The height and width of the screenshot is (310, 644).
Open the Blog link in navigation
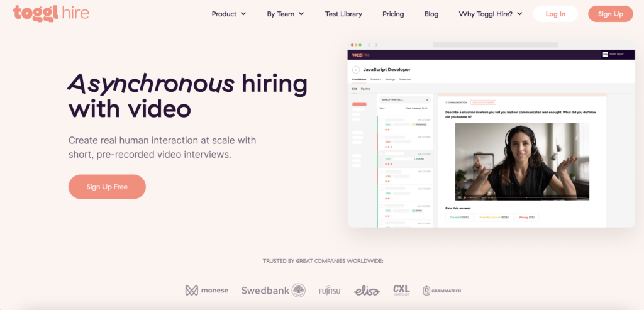(x=431, y=14)
